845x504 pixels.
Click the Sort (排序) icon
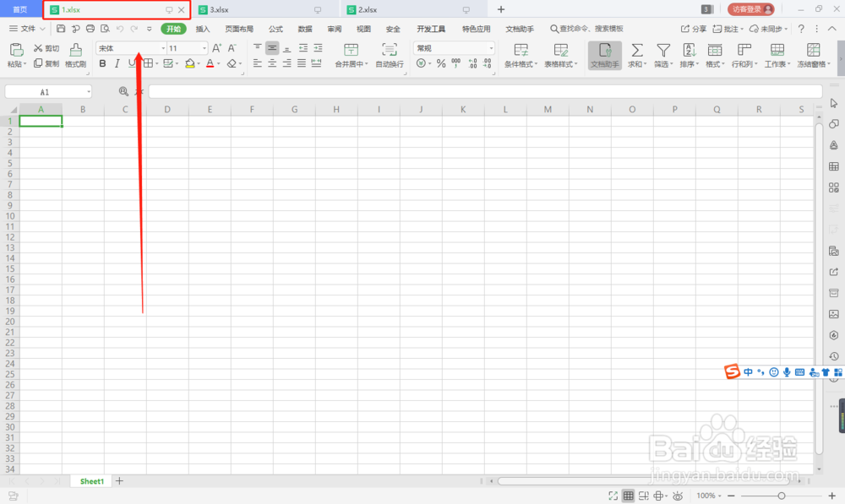[689, 50]
